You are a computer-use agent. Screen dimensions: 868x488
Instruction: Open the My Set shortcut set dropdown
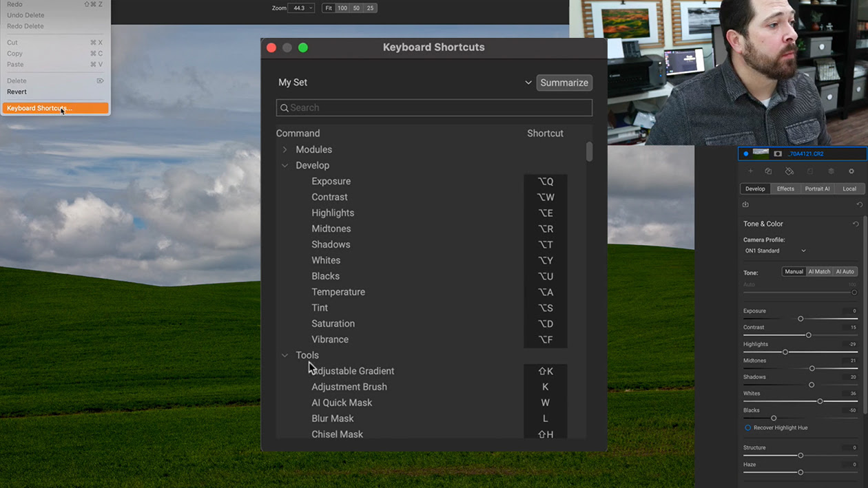click(528, 83)
